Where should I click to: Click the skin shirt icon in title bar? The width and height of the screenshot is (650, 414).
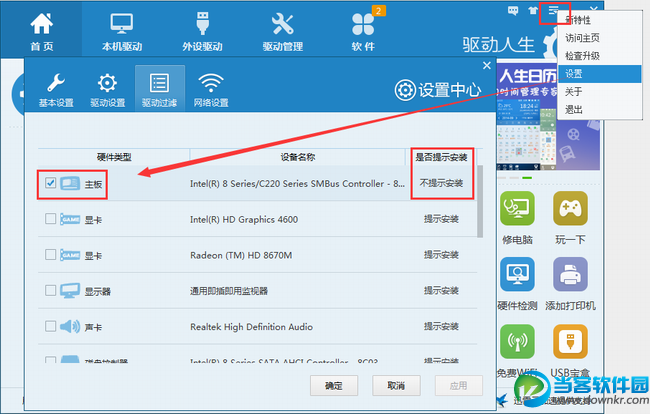point(533,11)
